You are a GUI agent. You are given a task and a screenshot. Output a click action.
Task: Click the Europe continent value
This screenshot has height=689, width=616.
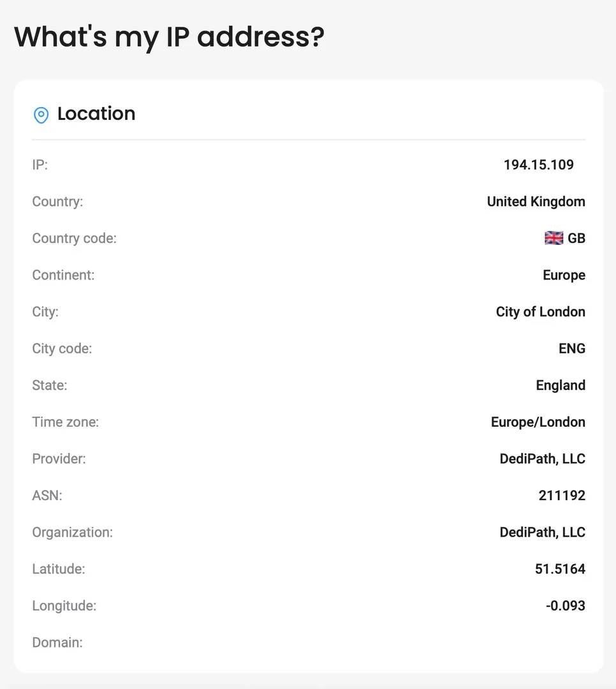(564, 275)
